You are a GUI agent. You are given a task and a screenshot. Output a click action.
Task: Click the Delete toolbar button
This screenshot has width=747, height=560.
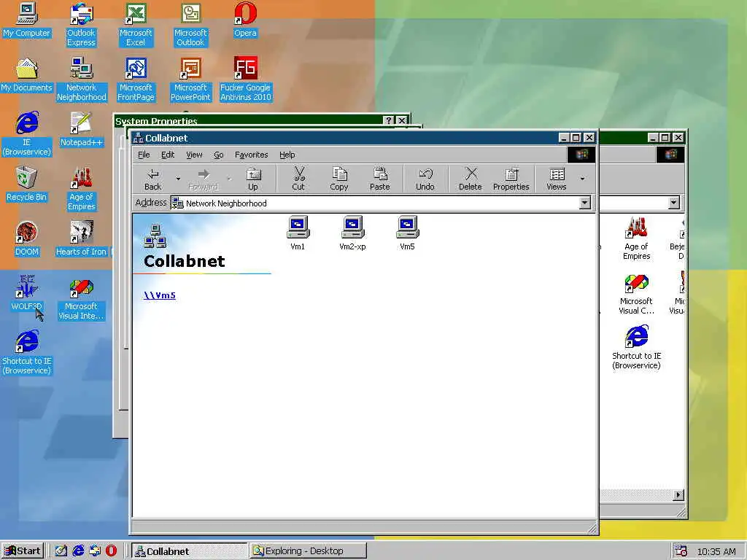pyautogui.click(x=471, y=179)
